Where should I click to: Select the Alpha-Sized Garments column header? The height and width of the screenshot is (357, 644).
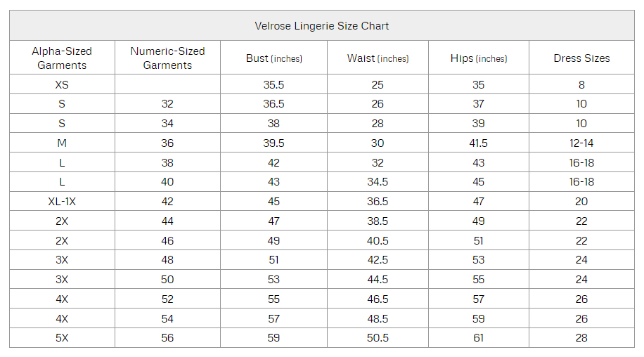[x=62, y=58]
